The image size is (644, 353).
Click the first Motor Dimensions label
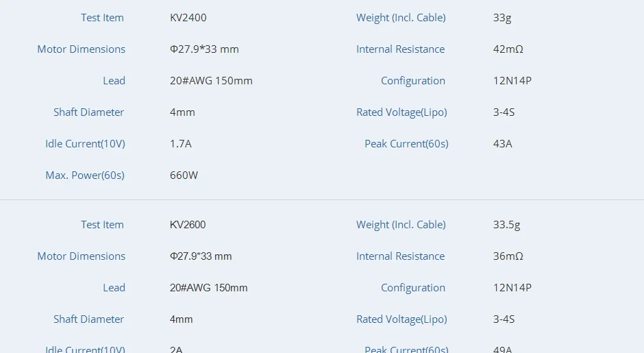[x=82, y=49]
